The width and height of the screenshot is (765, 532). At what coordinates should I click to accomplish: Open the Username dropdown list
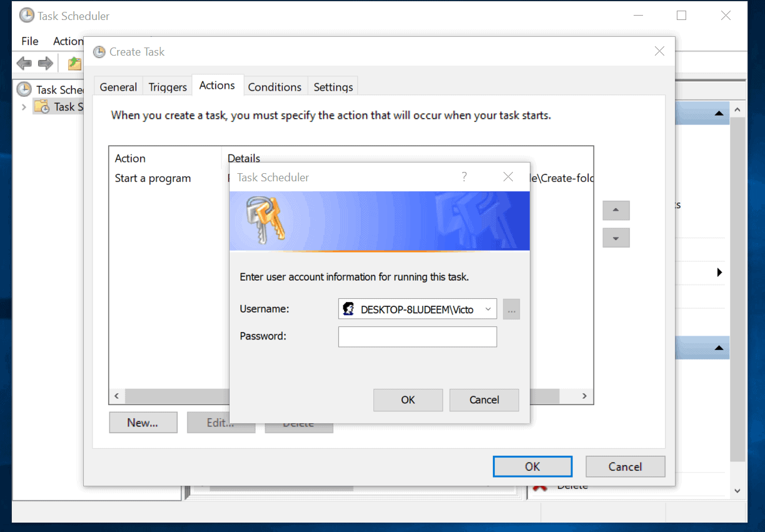click(488, 309)
